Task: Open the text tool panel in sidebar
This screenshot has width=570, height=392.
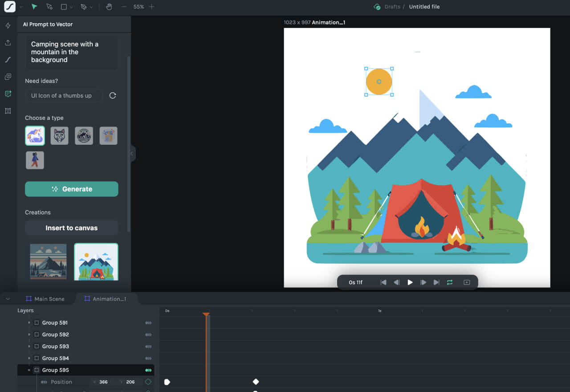Action: click(8, 111)
